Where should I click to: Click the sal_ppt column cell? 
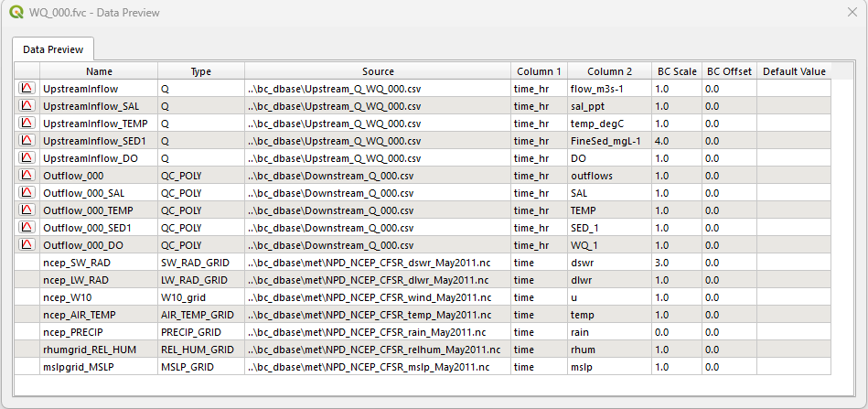click(609, 106)
